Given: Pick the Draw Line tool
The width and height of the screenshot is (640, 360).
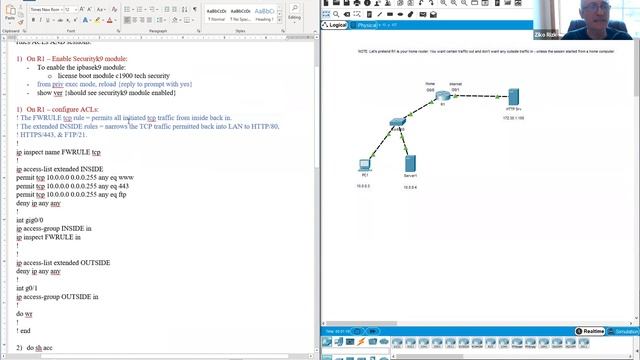Looking at the screenshot, I should (380, 14).
